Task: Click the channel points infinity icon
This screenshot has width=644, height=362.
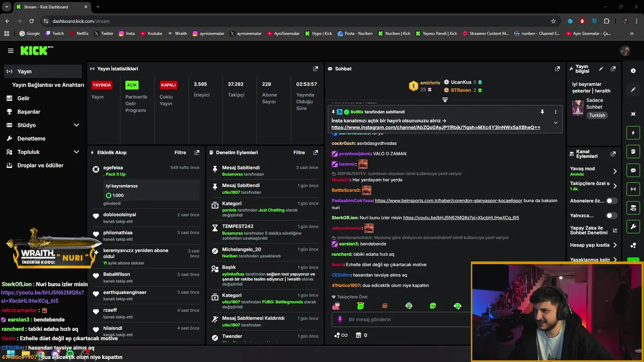Action: (x=341, y=335)
